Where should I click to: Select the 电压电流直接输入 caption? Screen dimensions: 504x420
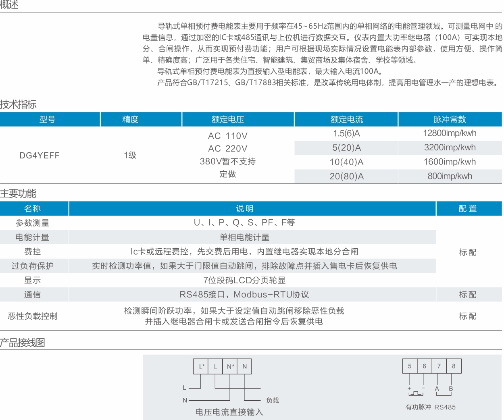229,412
